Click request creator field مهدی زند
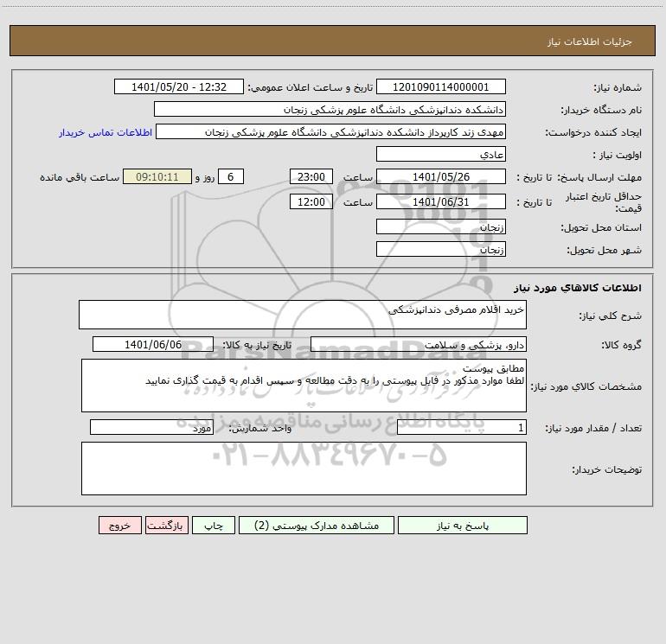The width and height of the screenshot is (666, 644). [x=331, y=131]
